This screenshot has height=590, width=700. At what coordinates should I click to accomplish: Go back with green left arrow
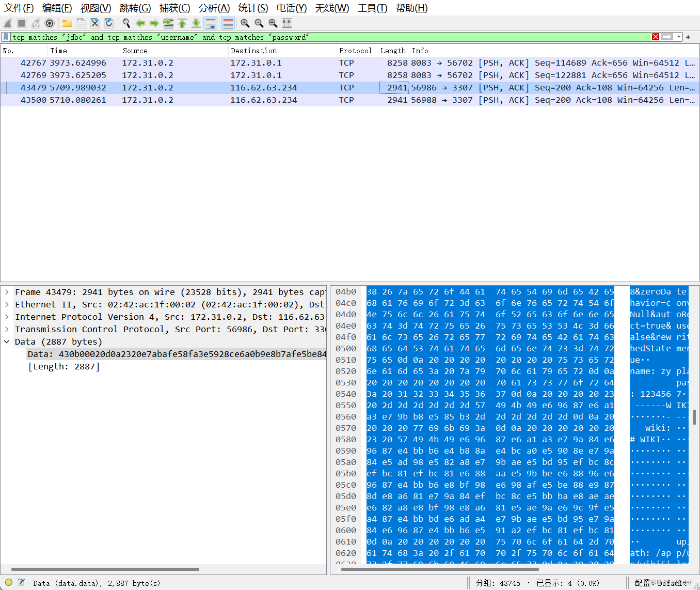pyautogui.click(x=140, y=23)
